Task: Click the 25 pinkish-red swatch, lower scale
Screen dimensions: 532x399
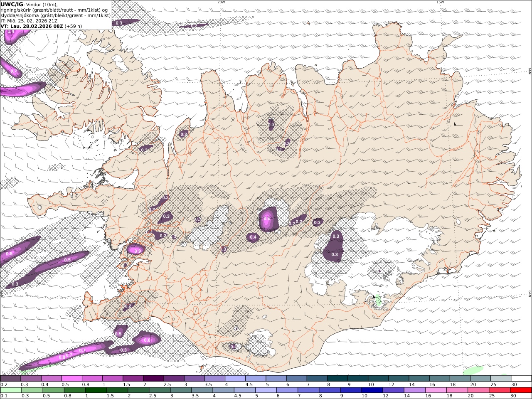Action: [x=500, y=390]
